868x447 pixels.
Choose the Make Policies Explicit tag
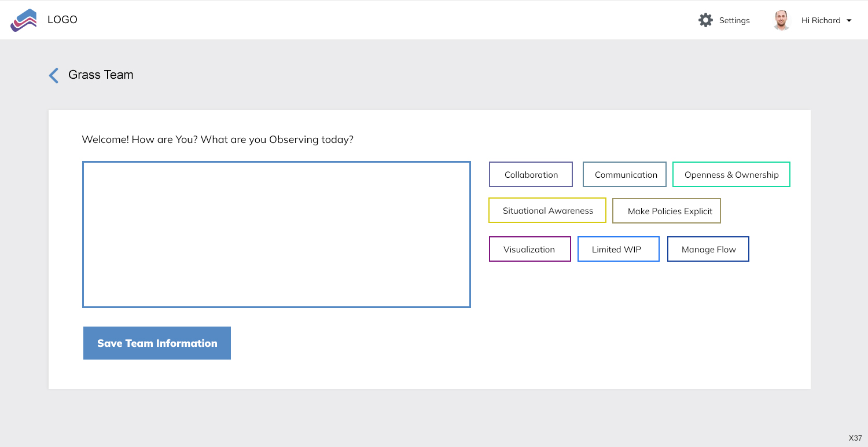click(x=666, y=211)
